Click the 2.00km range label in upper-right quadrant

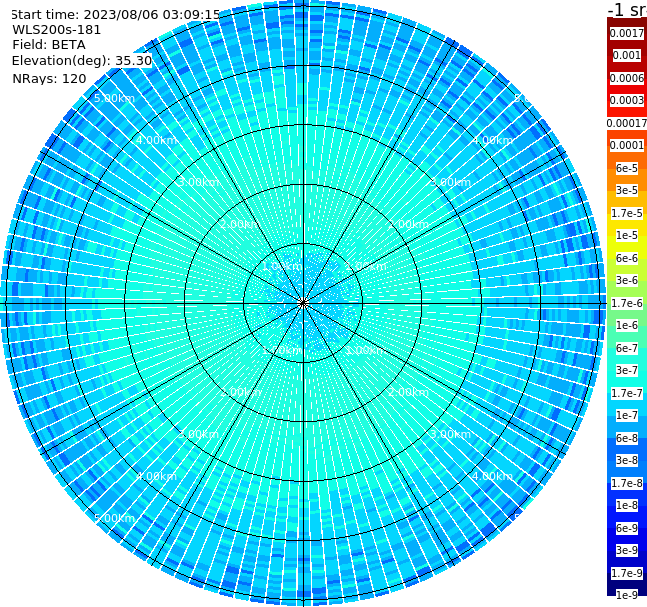tap(408, 224)
